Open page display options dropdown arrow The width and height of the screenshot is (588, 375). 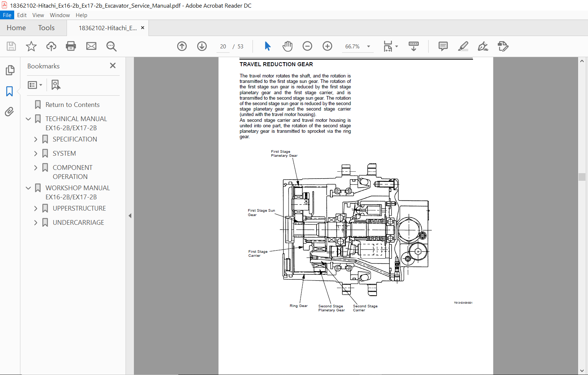tap(397, 46)
